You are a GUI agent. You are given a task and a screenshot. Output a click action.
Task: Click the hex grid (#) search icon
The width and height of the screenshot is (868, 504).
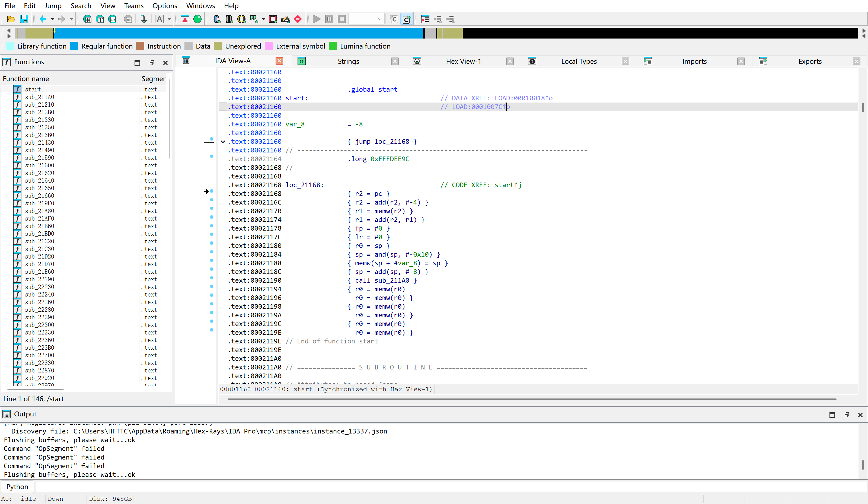[x=88, y=19]
